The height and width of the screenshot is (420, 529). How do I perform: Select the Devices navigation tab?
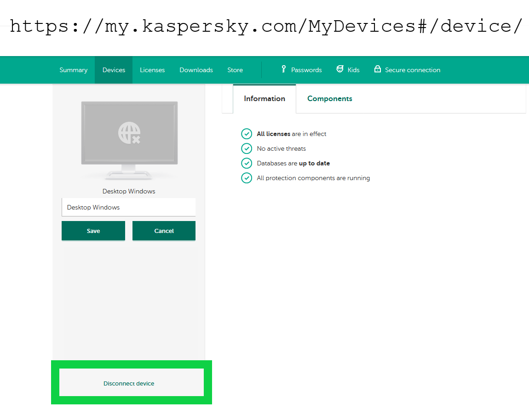click(114, 70)
